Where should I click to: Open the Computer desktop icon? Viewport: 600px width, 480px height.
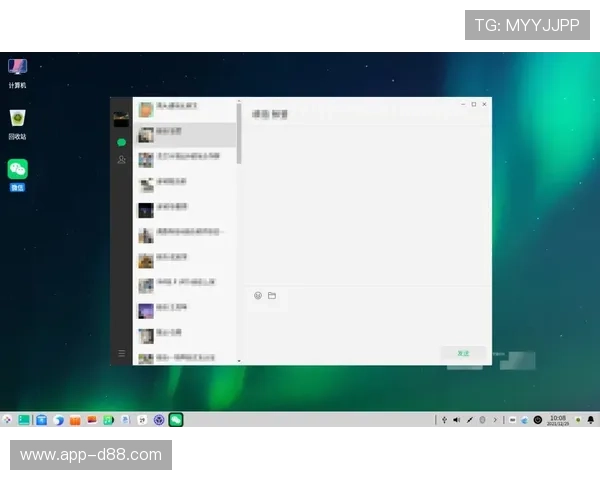[17, 68]
